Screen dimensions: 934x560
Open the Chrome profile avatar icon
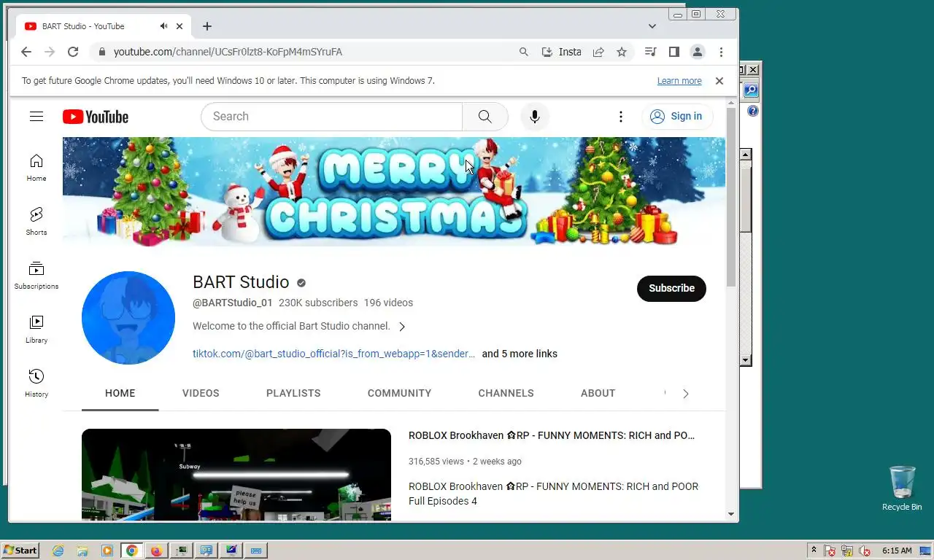point(698,52)
